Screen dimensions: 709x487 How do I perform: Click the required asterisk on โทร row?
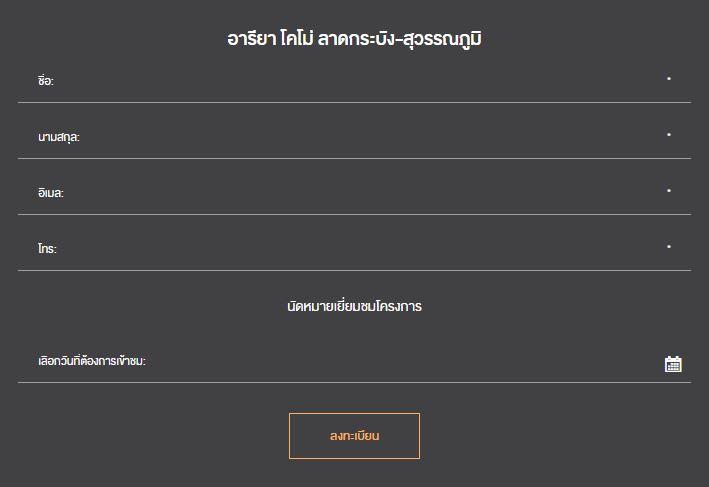669,246
